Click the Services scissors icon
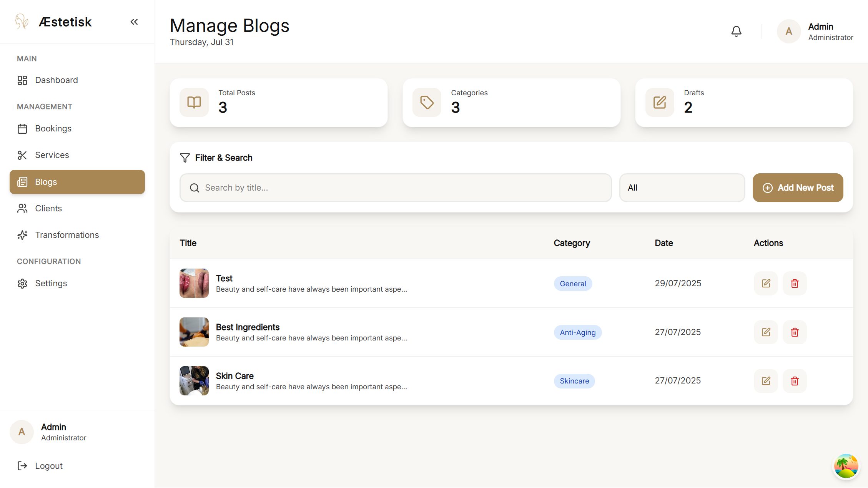The height and width of the screenshot is (488, 868). pyautogui.click(x=22, y=155)
